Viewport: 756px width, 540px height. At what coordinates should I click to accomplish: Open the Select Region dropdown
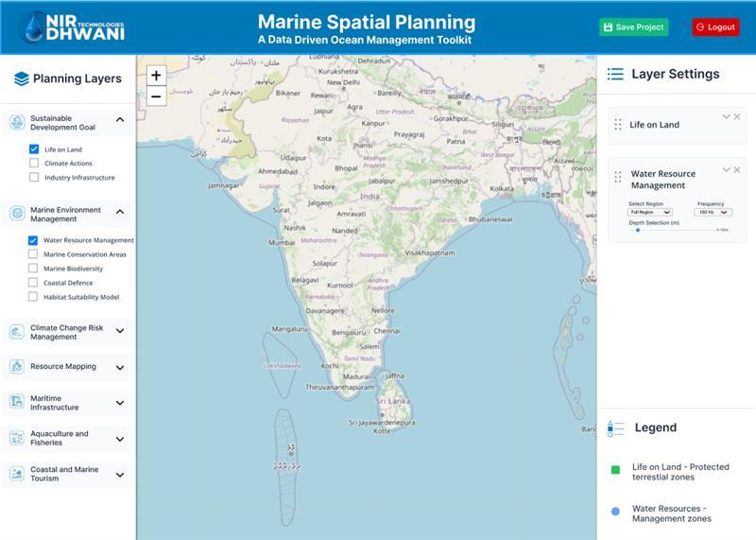pos(650,212)
